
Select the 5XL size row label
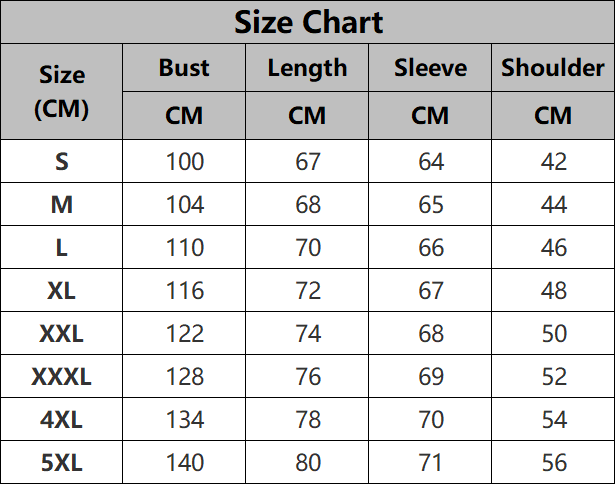coord(62,463)
